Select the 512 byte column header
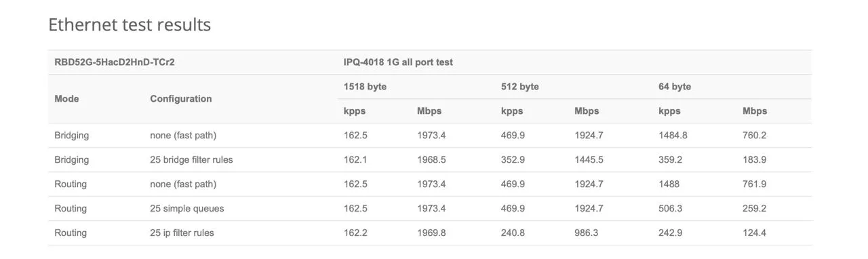Viewport: 868px width, 259px height. point(520,87)
